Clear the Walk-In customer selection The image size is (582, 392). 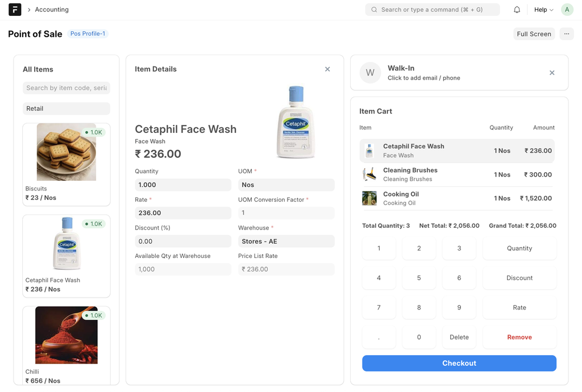click(x=552, y=73)
